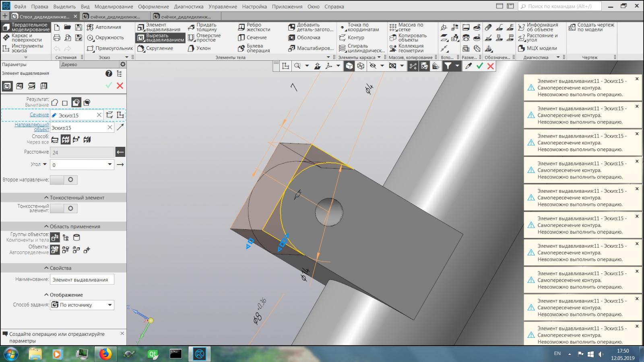Open Коллекция геометрии tool

coord(406,48)
